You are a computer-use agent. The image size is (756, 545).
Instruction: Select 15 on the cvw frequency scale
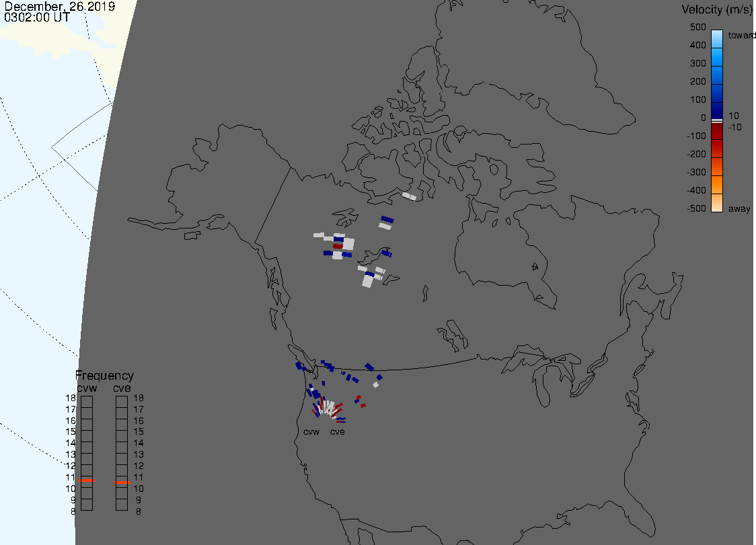[71, 431]
